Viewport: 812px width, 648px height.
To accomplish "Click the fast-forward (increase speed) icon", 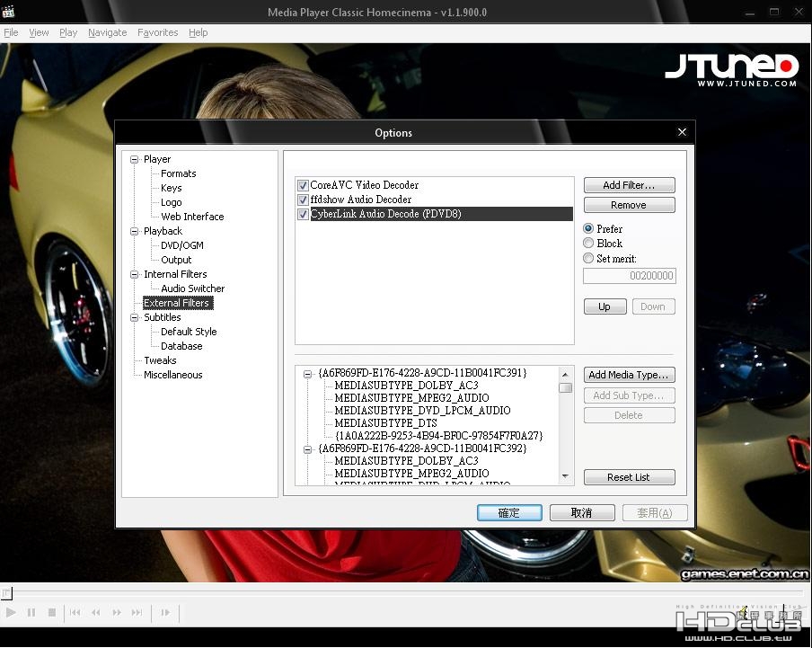I will coord(117,613).
